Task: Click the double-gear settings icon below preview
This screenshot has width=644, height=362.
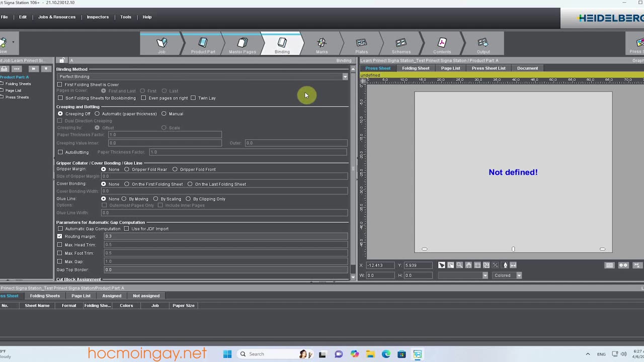Action: 623,265
